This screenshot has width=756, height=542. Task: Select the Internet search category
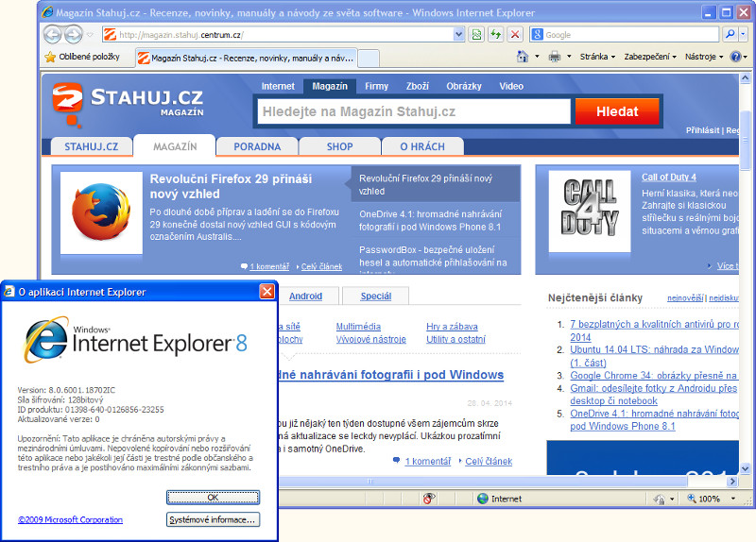click(x=278, y=86)
